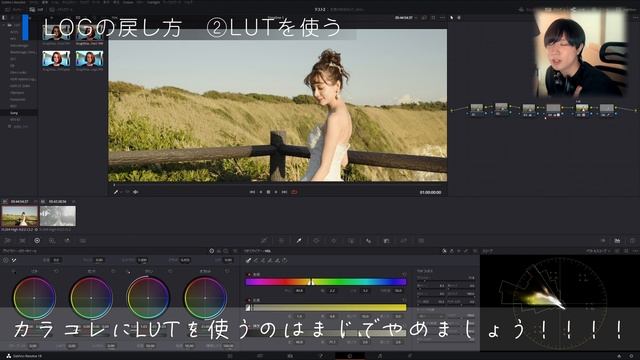Click the 01:00:00:00 viewer timecode
Screen dimensions: 640x360
click(x=430, y=192)
